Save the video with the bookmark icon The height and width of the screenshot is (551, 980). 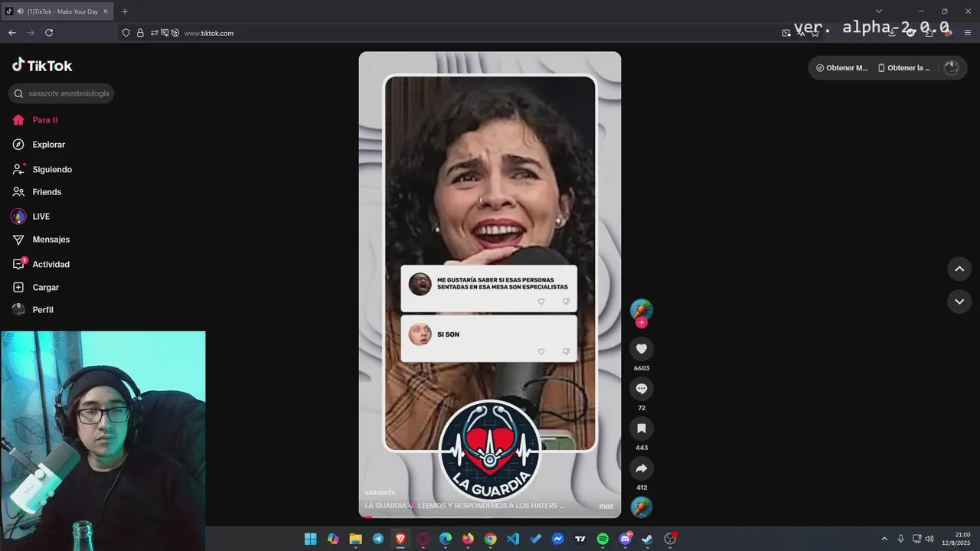642,429
